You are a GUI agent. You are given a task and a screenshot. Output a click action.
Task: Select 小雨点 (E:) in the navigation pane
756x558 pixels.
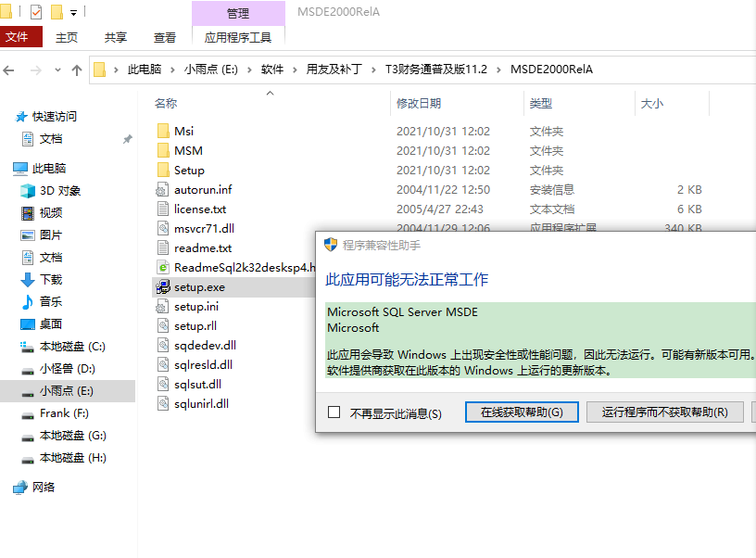click(67, 390)
